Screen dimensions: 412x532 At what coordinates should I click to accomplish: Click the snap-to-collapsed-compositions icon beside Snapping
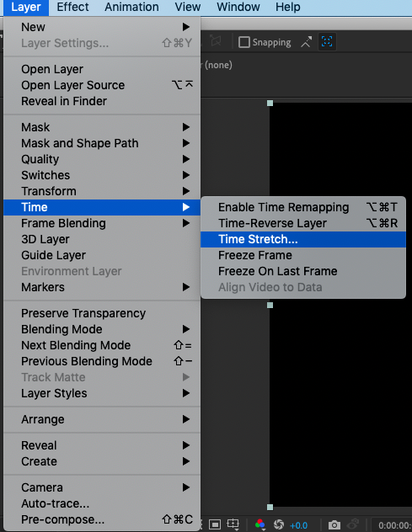tap(306, 42)
